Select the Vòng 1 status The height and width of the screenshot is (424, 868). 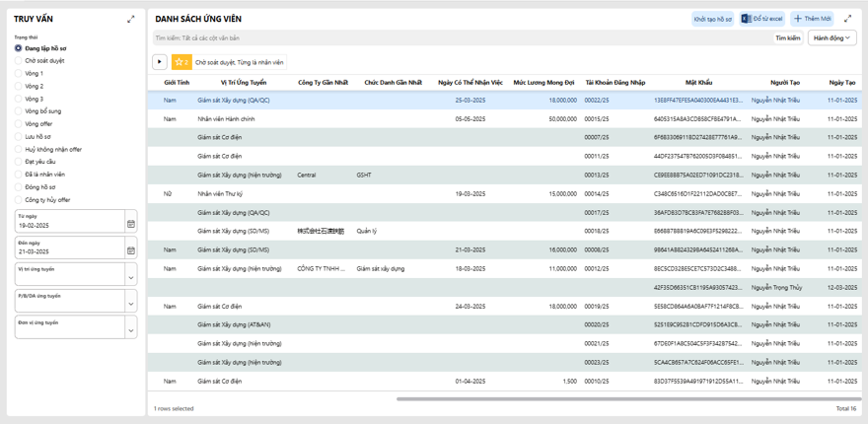[x=19, y=73]
